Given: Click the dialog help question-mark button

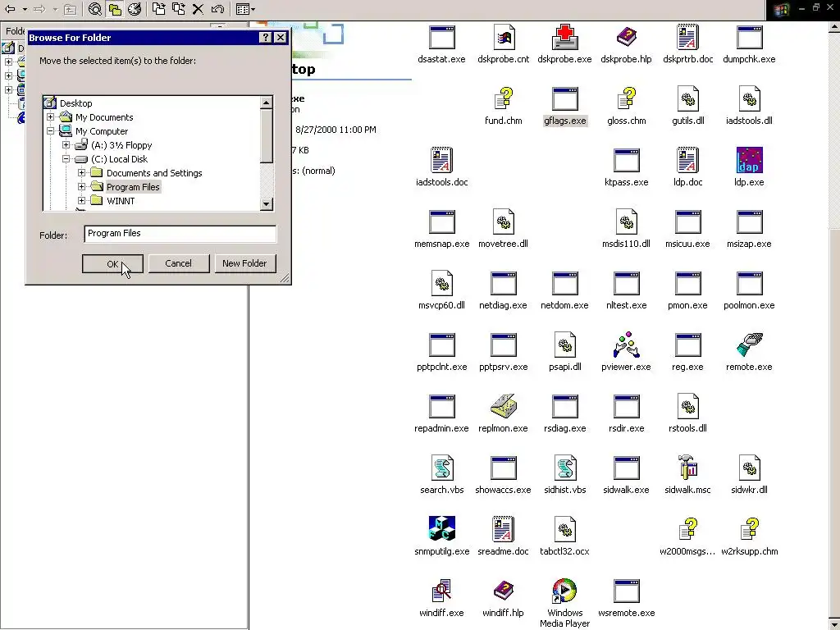Looking at the screenshot, I should [x=265, y=38].
